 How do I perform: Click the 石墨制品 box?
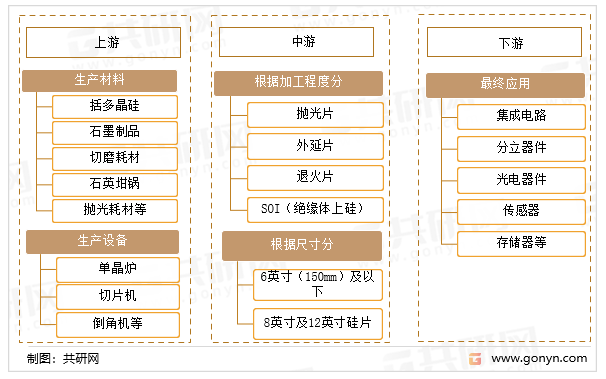click(115, 133)
